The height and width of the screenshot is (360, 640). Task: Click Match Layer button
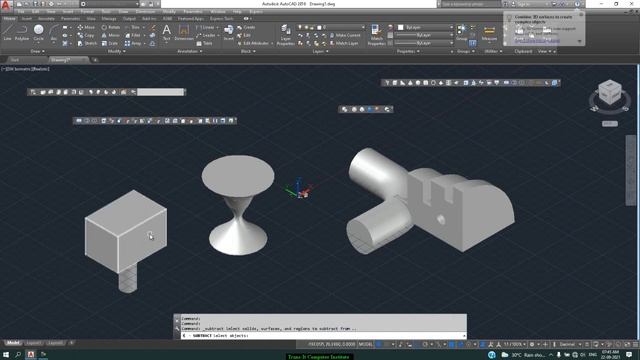click(x=344, y=43)
